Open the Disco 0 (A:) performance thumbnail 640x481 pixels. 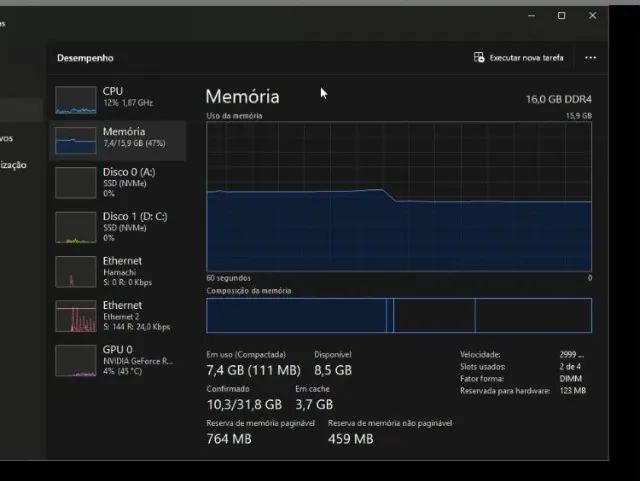pos(76,183)
